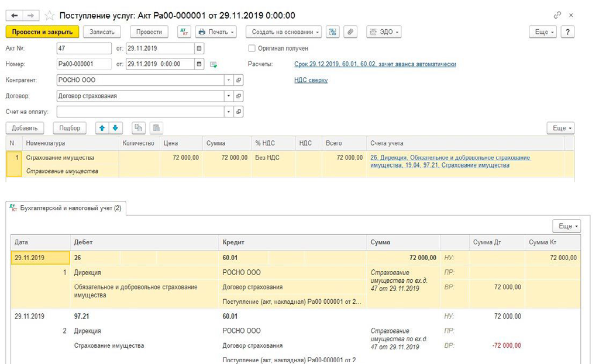Open the Контрагент РОСНО ООО card icon
The image size is (599, 364).
239,80
